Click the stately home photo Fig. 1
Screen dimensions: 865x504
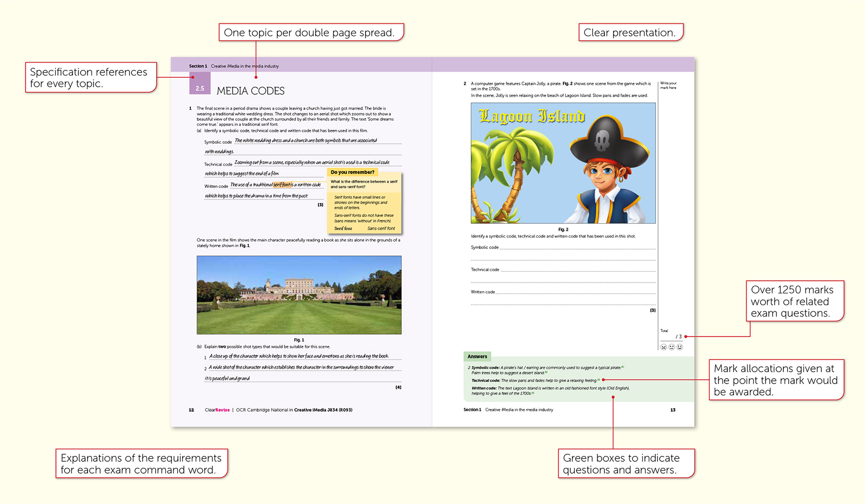tap(299, 295)
